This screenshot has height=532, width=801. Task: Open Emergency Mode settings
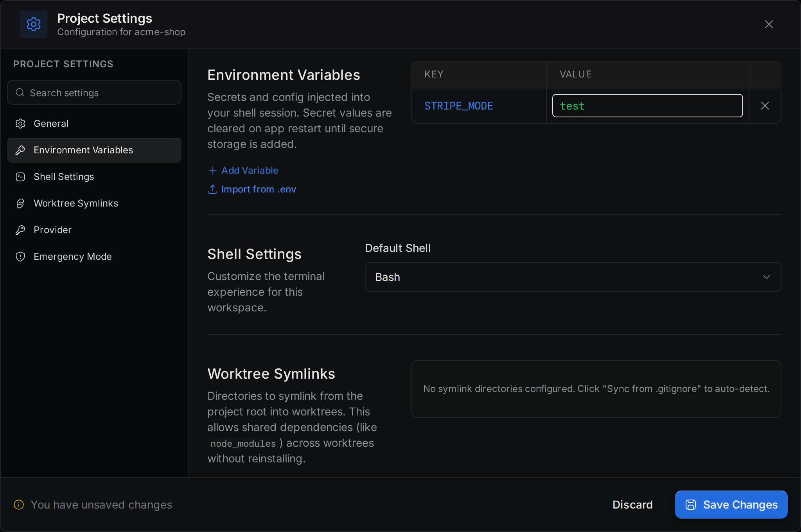[94, 257]
